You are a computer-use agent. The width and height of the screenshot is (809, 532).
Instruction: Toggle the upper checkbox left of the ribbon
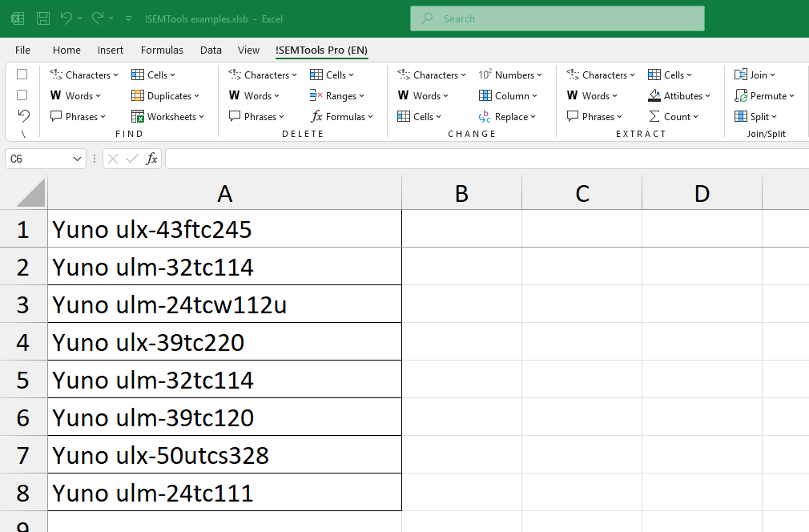tap(22, 75)
